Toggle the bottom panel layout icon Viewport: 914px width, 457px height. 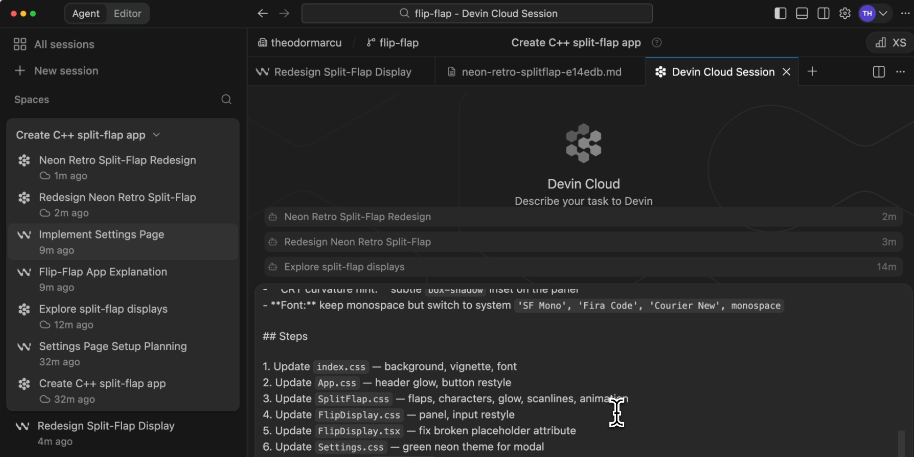pyautogui.click(x=802, y=13)
